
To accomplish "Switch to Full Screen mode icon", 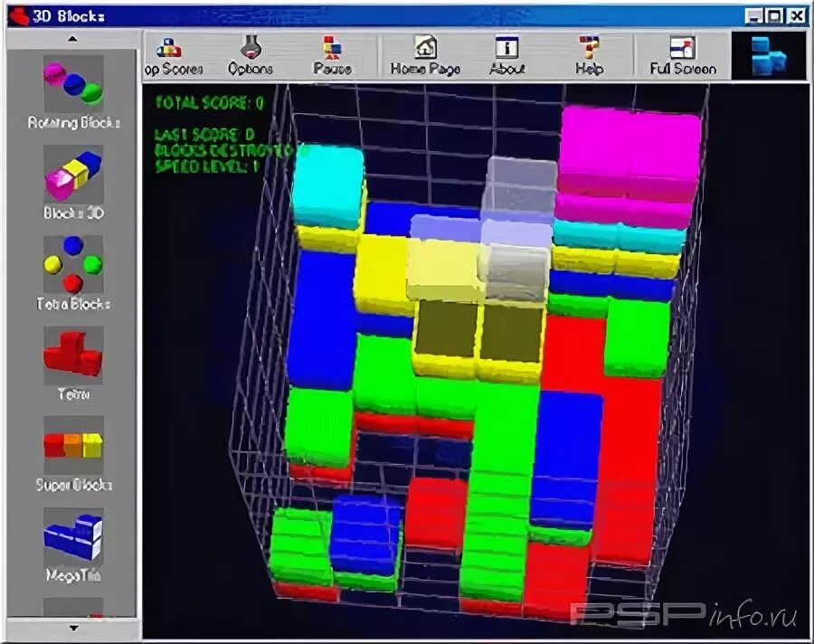I will (x=683, y=47).
